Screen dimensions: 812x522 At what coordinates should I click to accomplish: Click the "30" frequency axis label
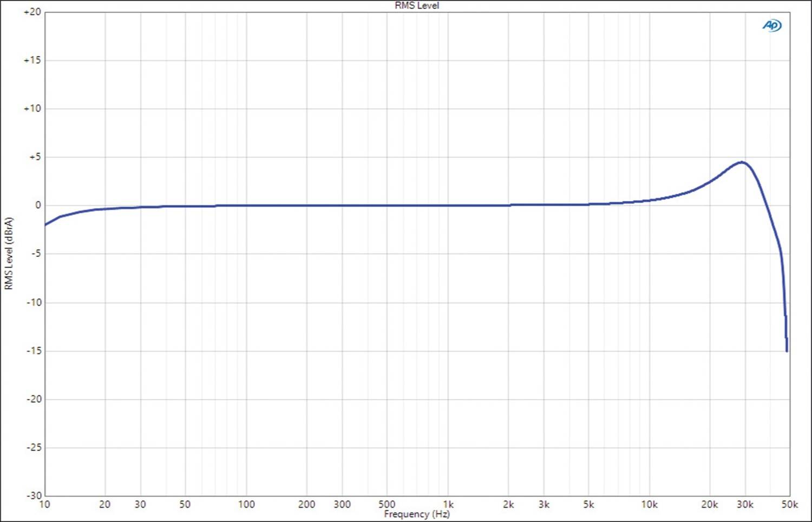pos(140,504)
